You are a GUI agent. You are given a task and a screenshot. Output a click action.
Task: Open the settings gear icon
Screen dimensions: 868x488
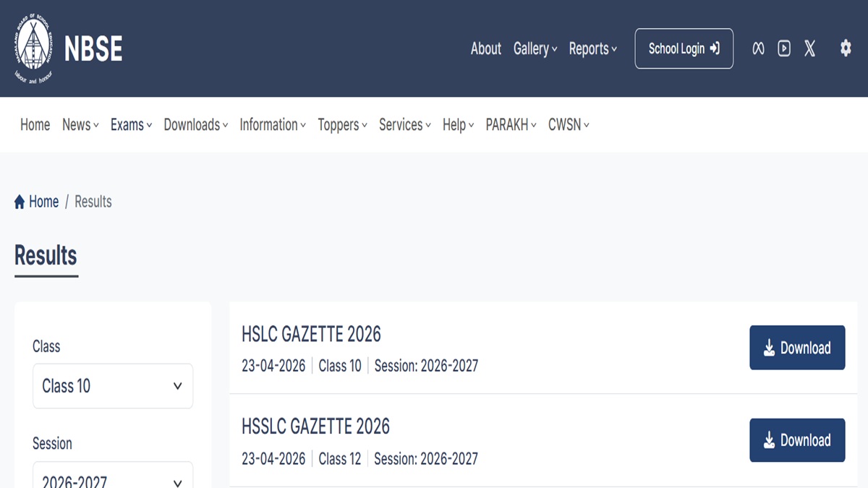tap(845, 48)
